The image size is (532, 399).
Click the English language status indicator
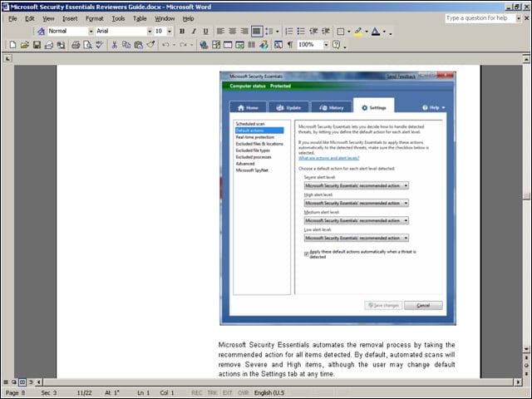(269, 392)
